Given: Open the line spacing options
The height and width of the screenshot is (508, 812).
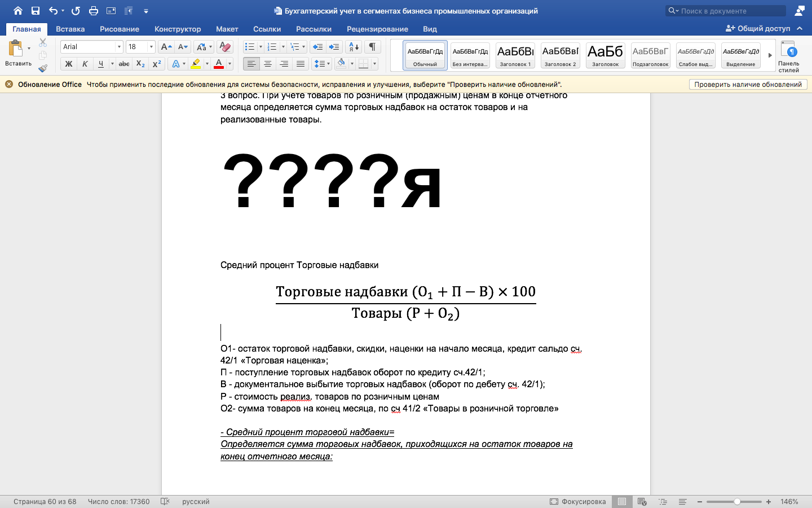Looking at the screenshot, I should click(x=321, y=64).
